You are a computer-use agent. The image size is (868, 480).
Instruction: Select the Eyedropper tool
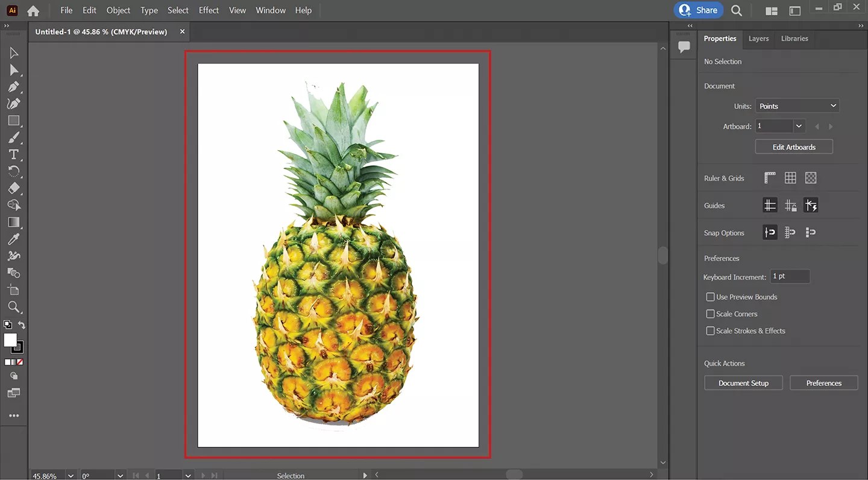[x=14, y=239]
